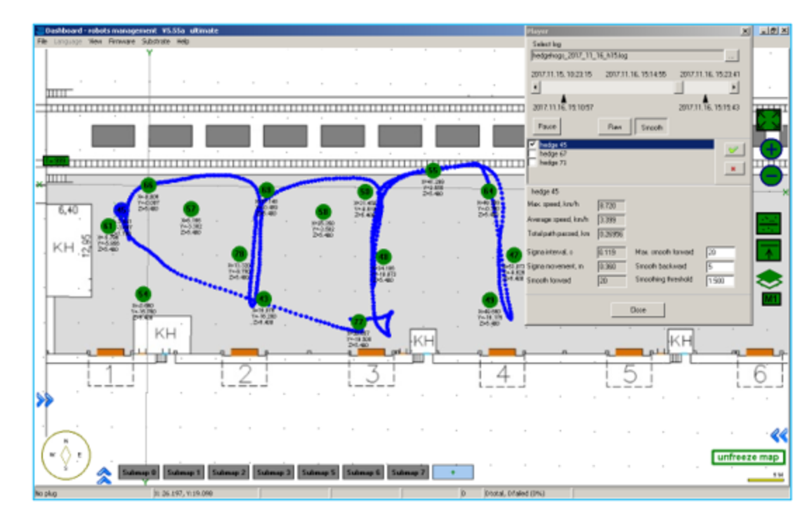Enable the hedge 73 checkbox

(533, 162)
